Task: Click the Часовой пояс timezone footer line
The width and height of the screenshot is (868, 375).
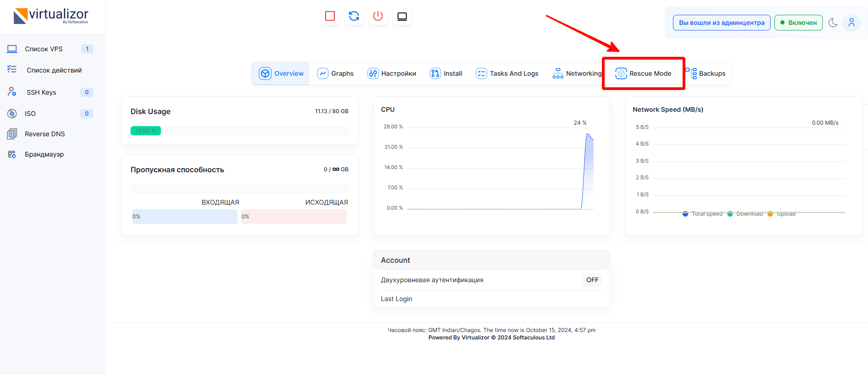Action: pyautogui.click(x=492, y=330)
